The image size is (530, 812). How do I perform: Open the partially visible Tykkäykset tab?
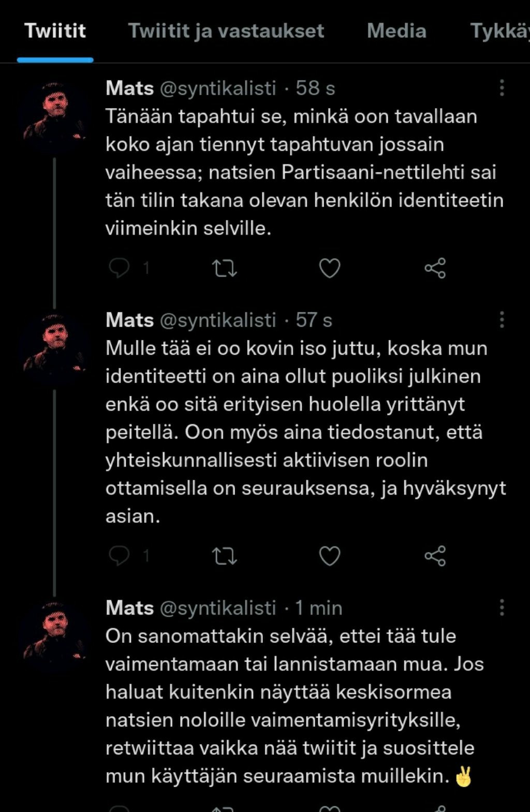499,31
